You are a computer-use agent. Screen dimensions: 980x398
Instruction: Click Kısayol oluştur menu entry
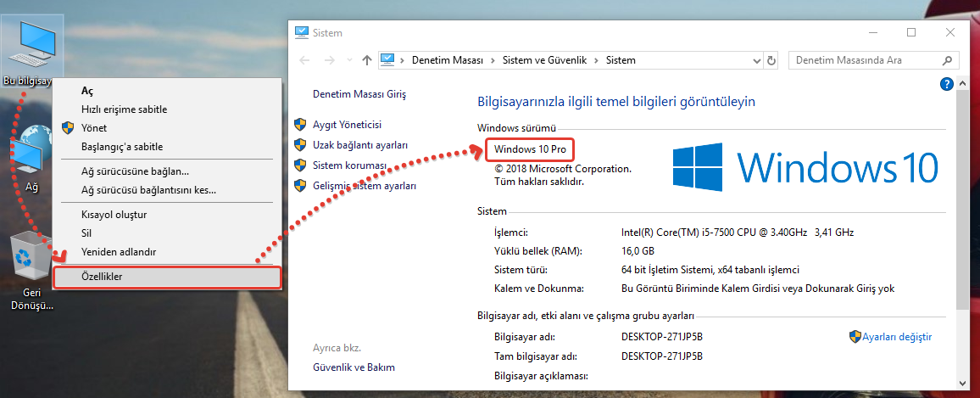pyautogui.click(x=114, y=215)
